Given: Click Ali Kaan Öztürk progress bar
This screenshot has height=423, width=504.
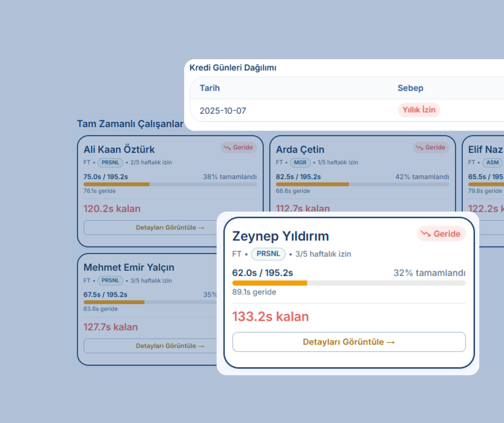Looking at the screenshot, I should 170,184.
